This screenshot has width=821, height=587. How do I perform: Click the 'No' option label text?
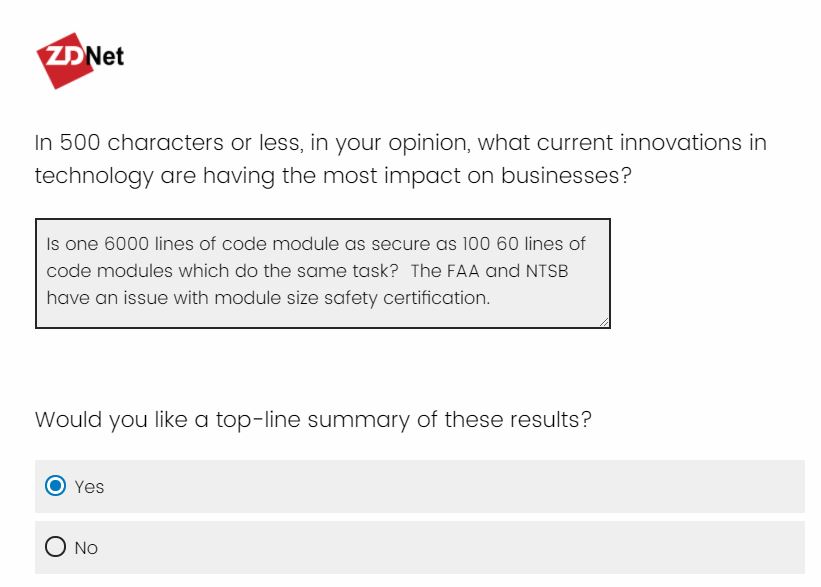86,548
